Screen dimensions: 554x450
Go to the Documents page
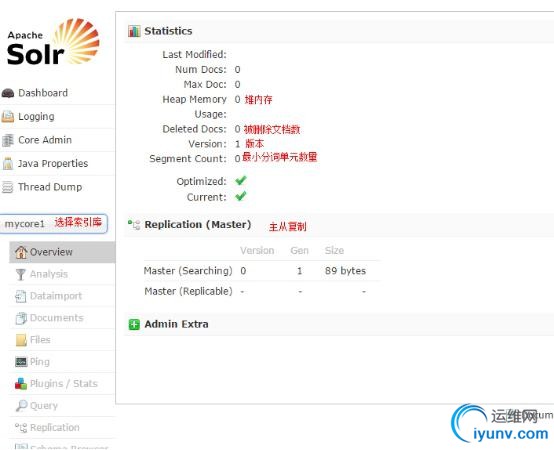tap(62, 318)
